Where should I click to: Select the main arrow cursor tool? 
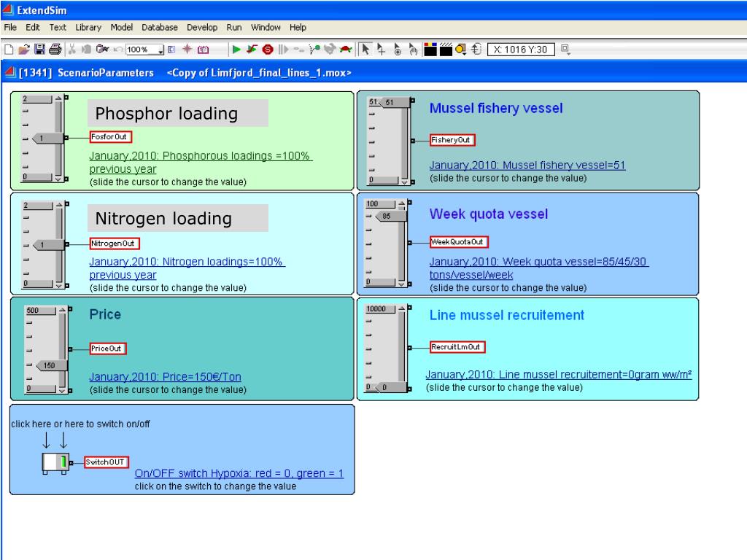tap(365, 49)
